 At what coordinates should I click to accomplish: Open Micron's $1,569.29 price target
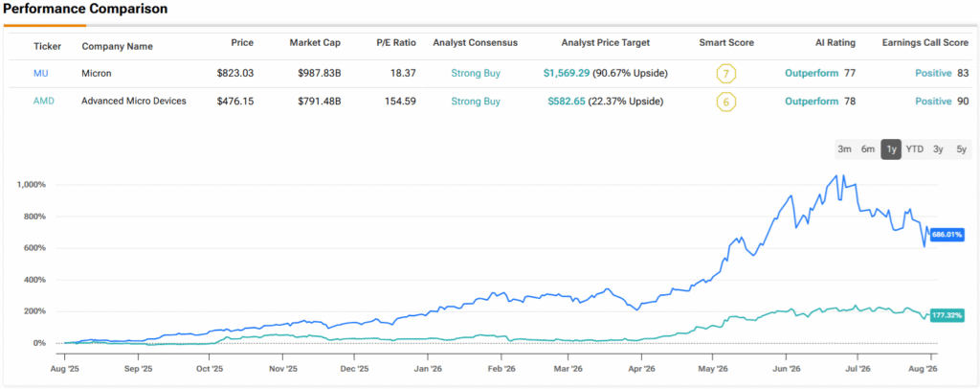567,73
